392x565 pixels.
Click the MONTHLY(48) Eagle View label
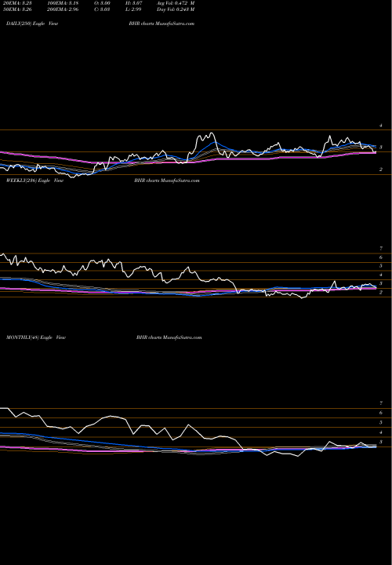point(35,337)
